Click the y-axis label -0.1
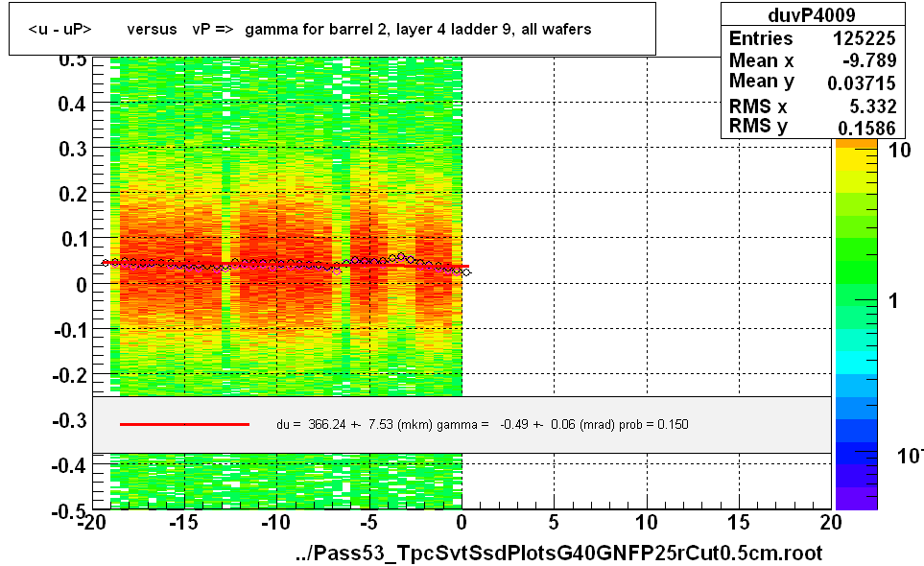This screenshot has width=924, height=566. tap(70, 330)
